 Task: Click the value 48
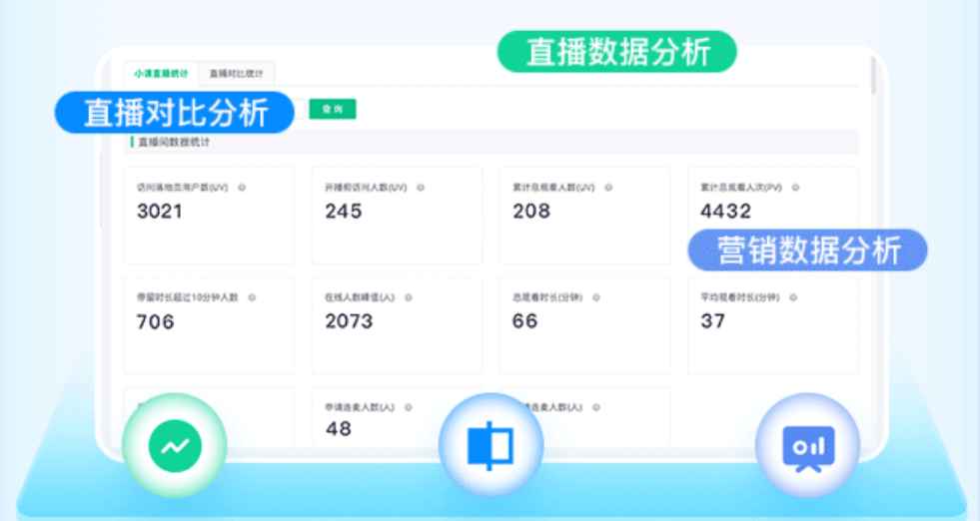(x=338, y=428)
